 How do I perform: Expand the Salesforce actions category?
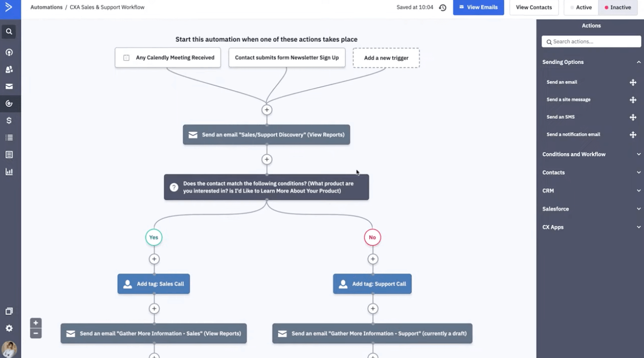(x=591, y=209)
